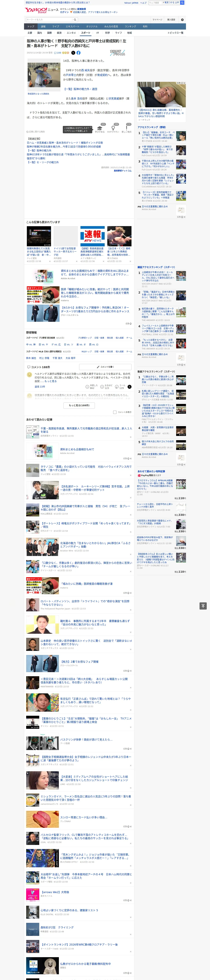Open the 鈴木 誠也 player link
Image resolution: width=210 pixels, height=980 pixels.
click(x=31, y=358)
